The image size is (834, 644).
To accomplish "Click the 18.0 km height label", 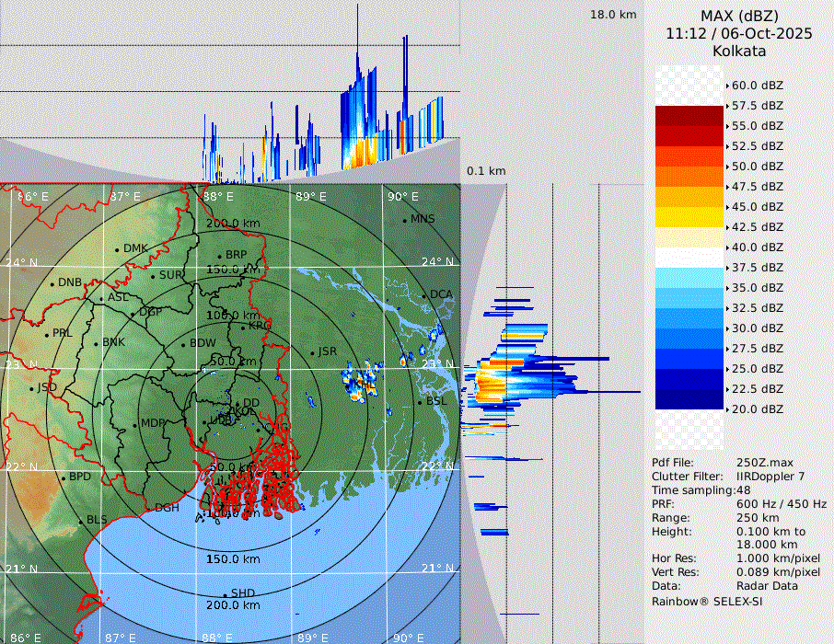I will click(613, 15).
